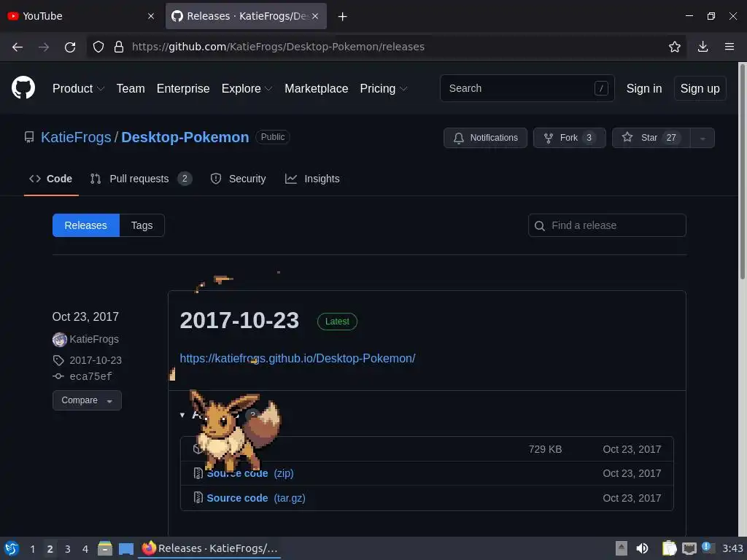Go back using the browser back arrow
Screen dimensions: 747x560
click(x=18, y=47)
